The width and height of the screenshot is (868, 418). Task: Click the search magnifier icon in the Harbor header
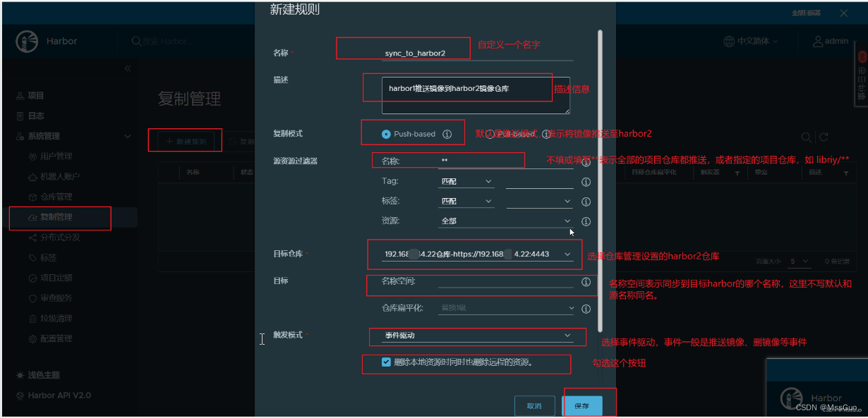(137, 42)
